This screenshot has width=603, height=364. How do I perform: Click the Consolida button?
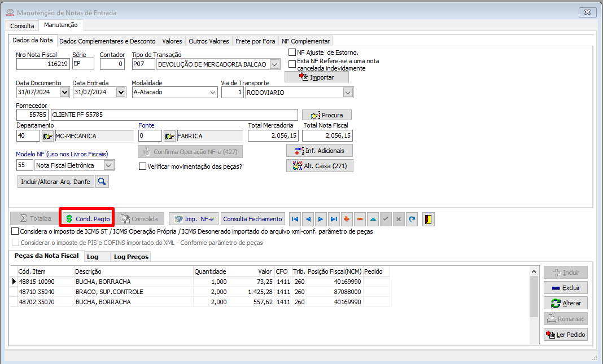point(139,219)
